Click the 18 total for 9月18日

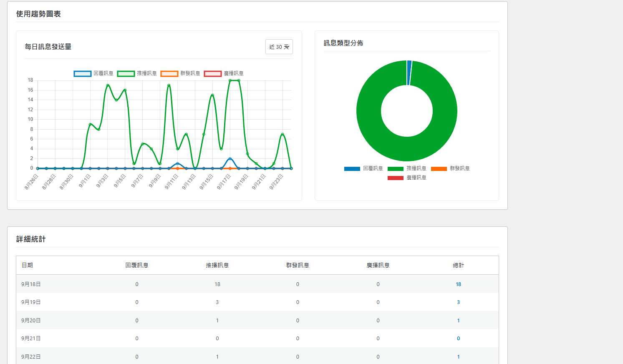click(458, 284)
